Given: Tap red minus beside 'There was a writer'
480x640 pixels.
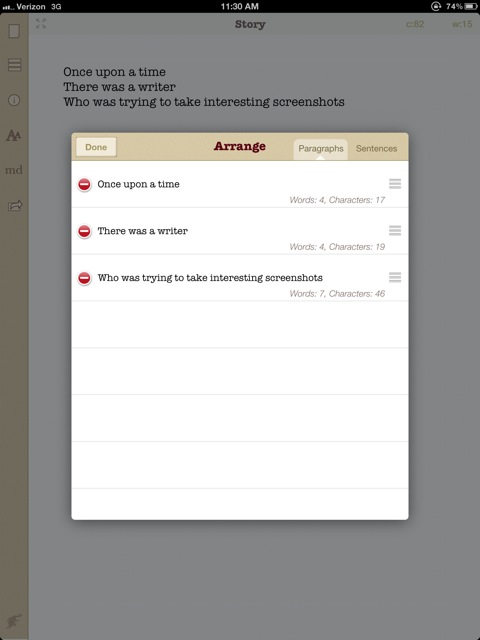Looking at the screenshot, I should coord(84,231).
